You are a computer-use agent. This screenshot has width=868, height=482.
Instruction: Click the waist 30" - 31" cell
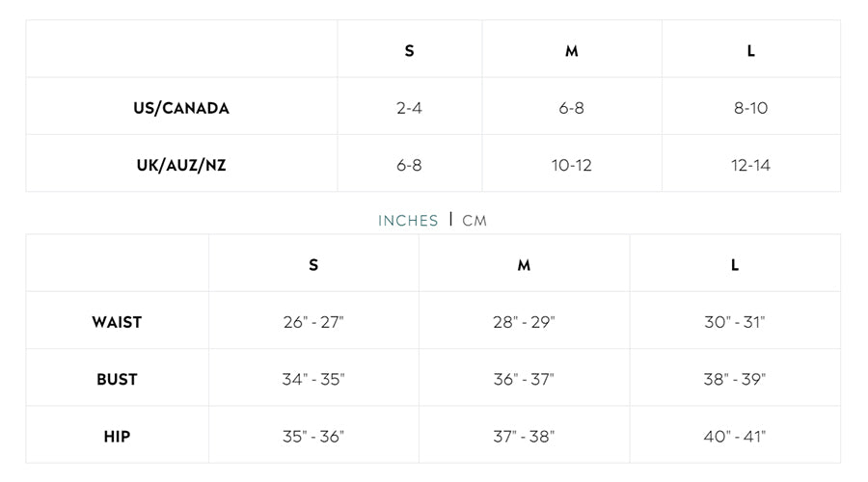735,322
